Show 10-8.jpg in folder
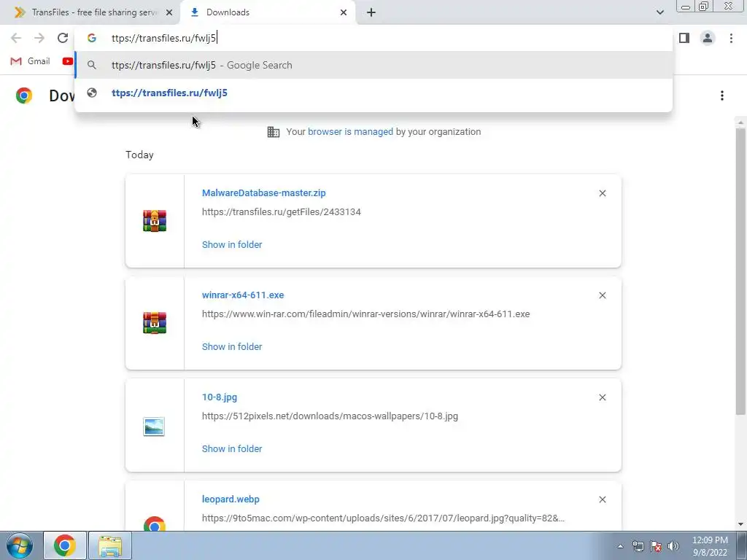The height and width of the screenshot is (560, 747). coord(231,448)
